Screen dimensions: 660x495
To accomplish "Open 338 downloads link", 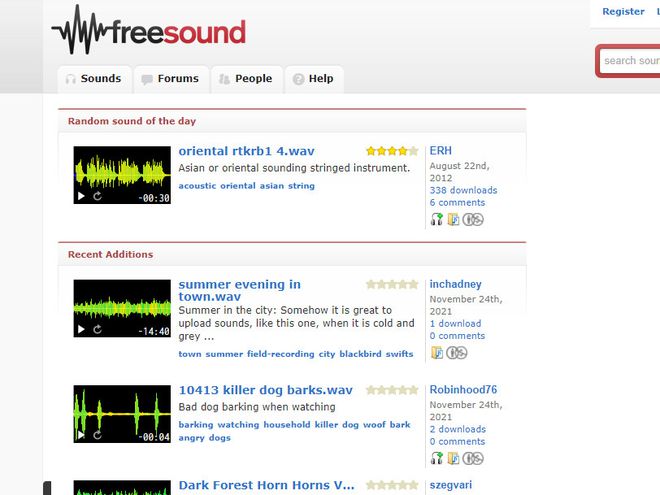I will coord(463,190).
